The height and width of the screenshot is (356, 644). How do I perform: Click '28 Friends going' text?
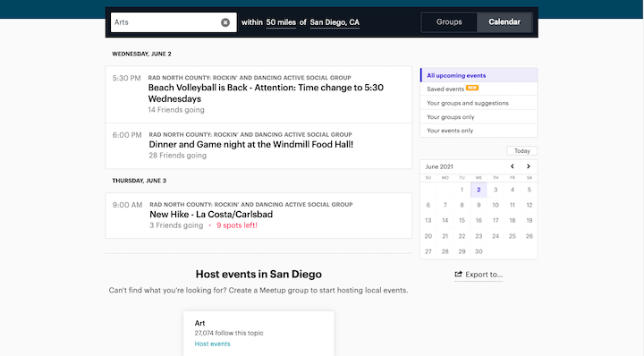177,156
